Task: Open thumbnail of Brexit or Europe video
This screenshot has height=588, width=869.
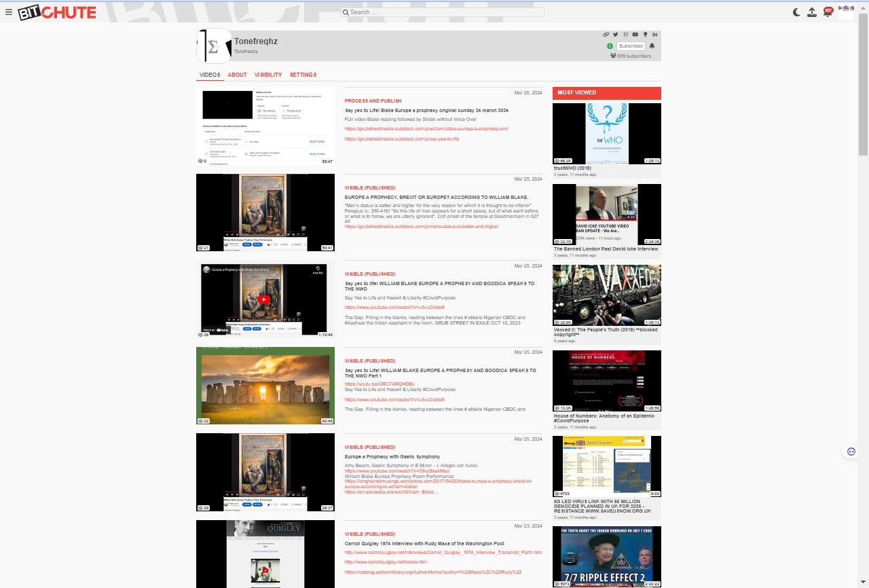Action: click(x=265, y=213)
